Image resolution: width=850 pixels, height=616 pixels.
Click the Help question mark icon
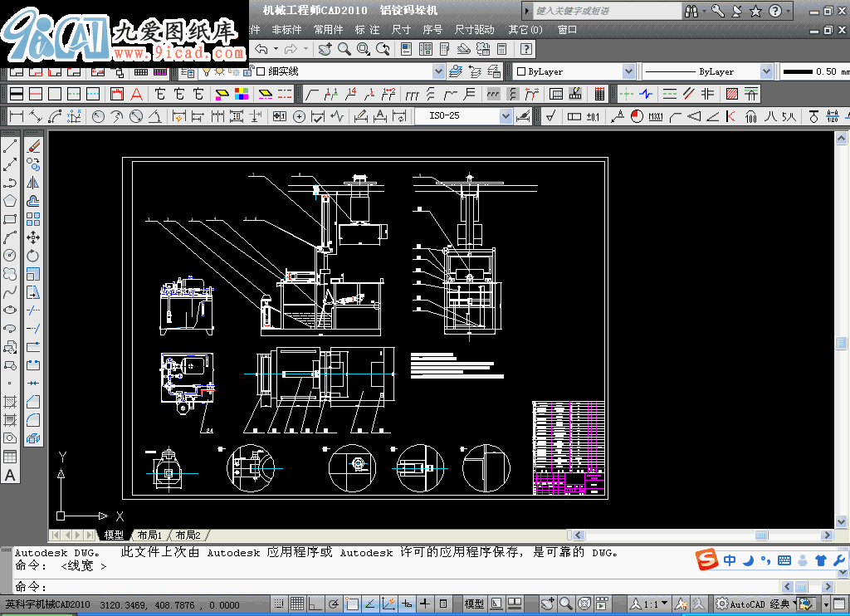click(525, 49)
